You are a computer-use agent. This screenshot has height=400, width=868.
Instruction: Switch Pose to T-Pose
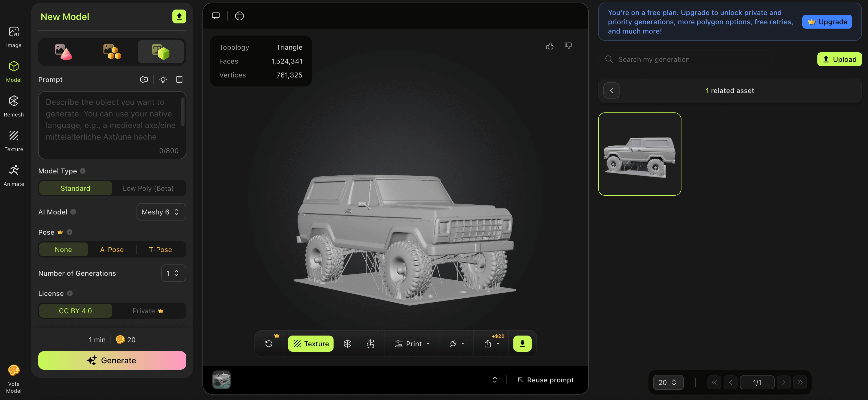tap(161, 249)
